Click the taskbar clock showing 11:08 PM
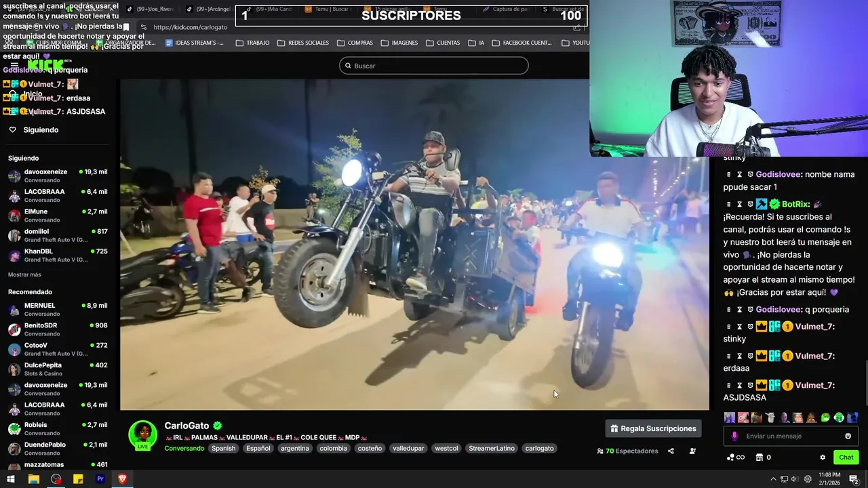 pos(829,479)
